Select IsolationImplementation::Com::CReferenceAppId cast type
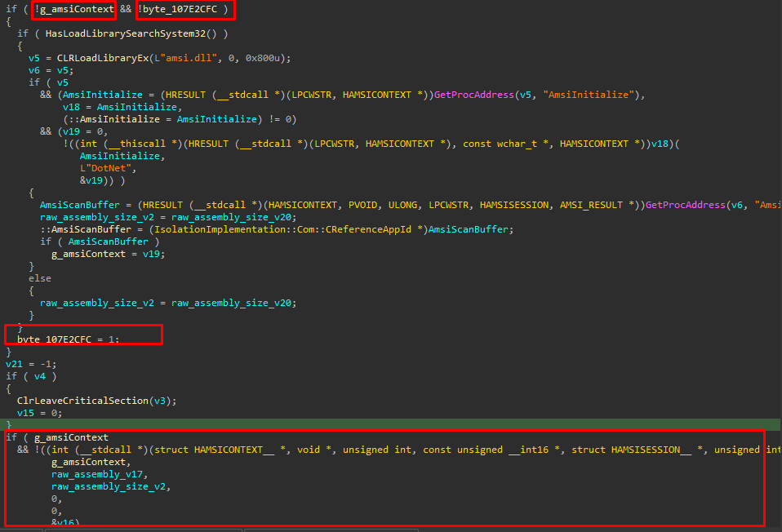The height and width of the screenshot is (532, 782). point(282,229)
